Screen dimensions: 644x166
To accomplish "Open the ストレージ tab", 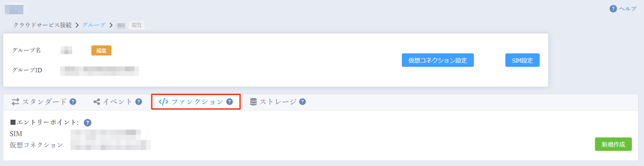I will (x=277, y=102).
